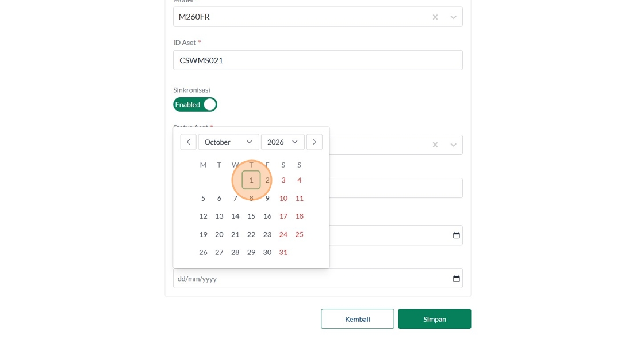Select October 15 in the calendar

coord(251,216)
